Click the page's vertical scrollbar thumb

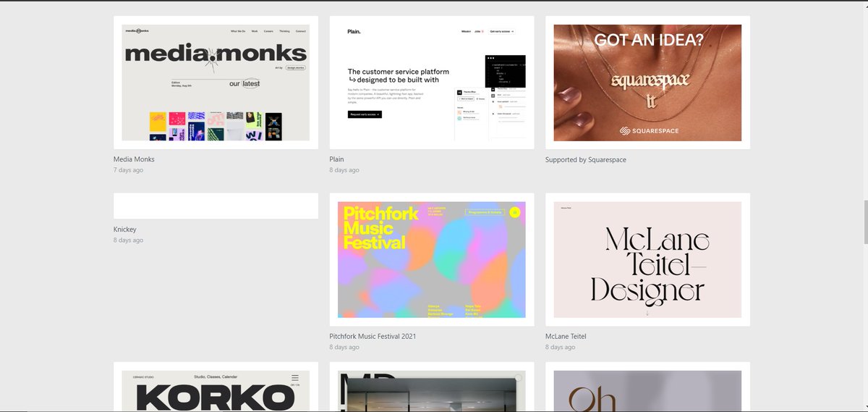866,222
